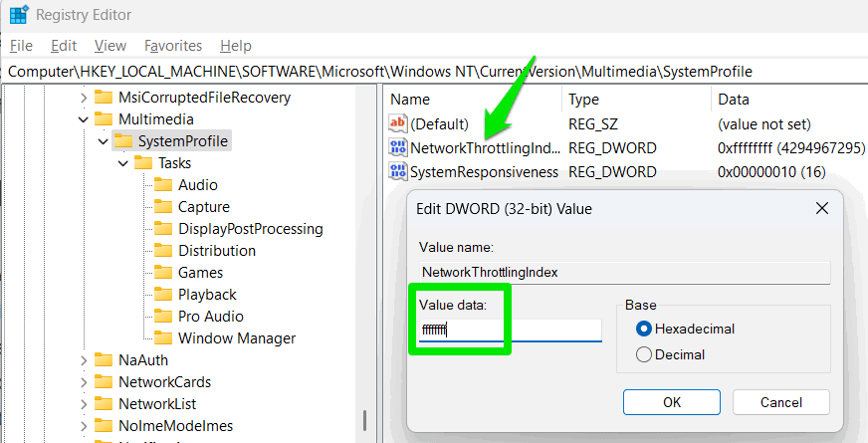
Task: Open the Favorites menu
Action: point(172,46)
